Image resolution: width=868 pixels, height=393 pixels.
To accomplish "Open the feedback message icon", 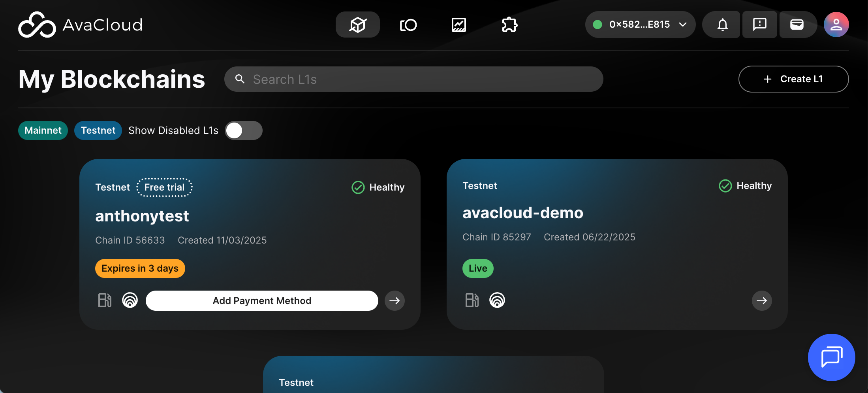I will (x=759, y=25).
